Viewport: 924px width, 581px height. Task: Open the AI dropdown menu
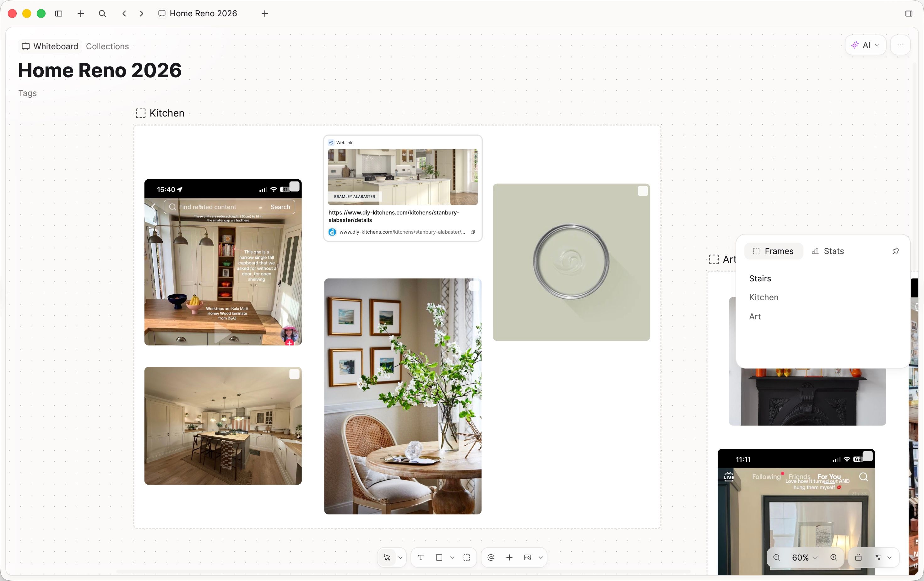(x=865, y=45)
